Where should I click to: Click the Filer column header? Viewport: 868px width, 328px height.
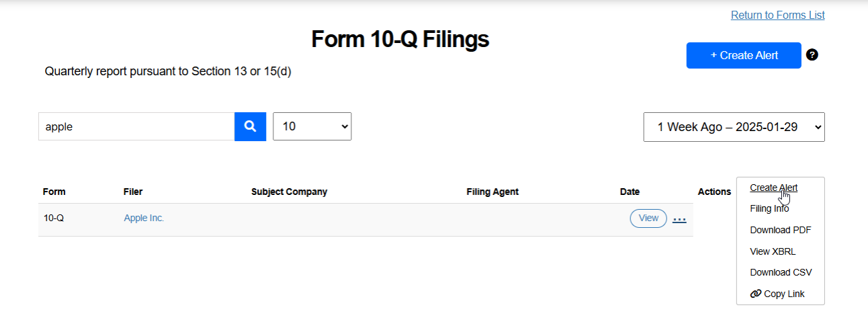coord(133,192)
